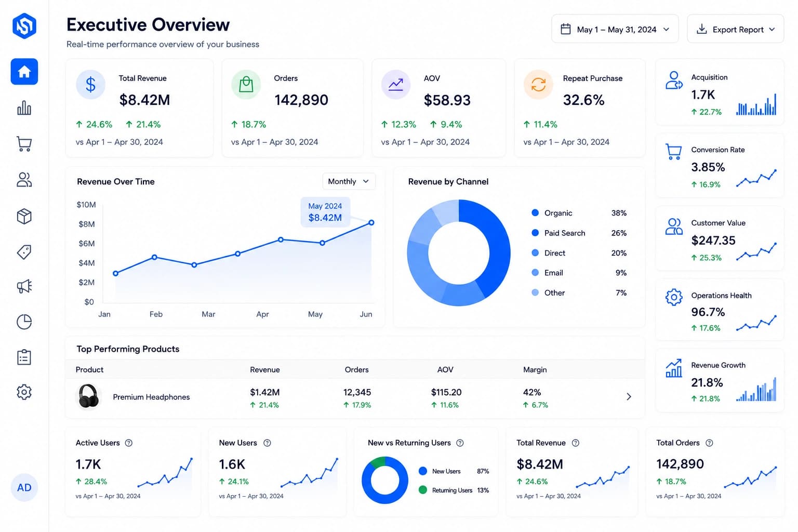
Task: Click the shopping bag icon on Orders card
Action: click(x=246, y=84)
